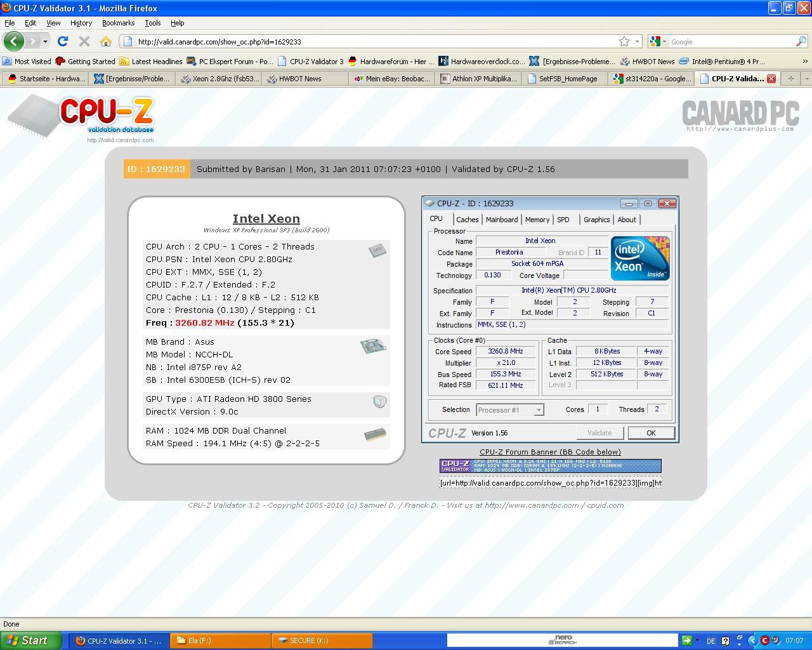Viewport: 812px width, 650px height.
Task: Select the Mainboard tab in CPU-Z
Action: coord(501,220)
